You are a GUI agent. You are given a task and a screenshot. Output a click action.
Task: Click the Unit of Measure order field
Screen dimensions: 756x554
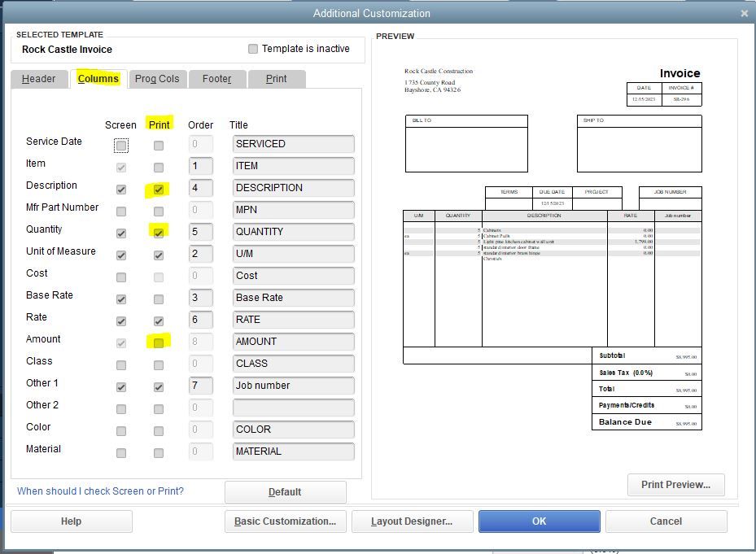(200, 254)
